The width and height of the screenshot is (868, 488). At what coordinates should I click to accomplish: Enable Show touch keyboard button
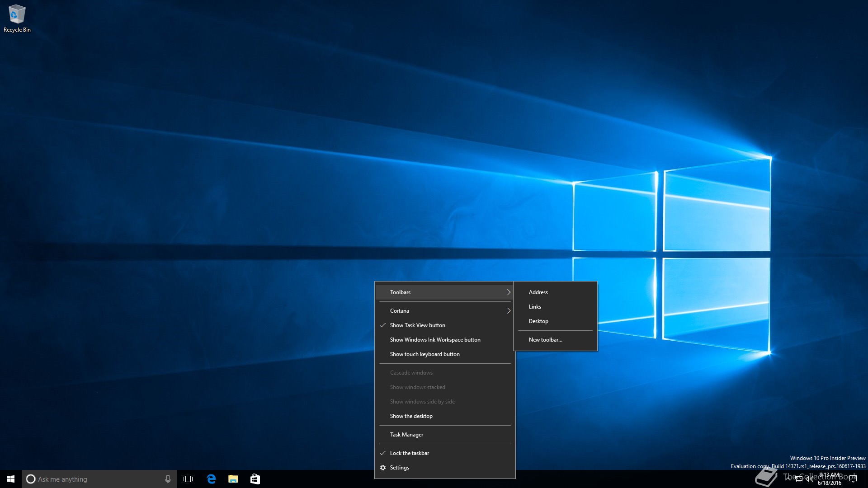tap(445, 354)
